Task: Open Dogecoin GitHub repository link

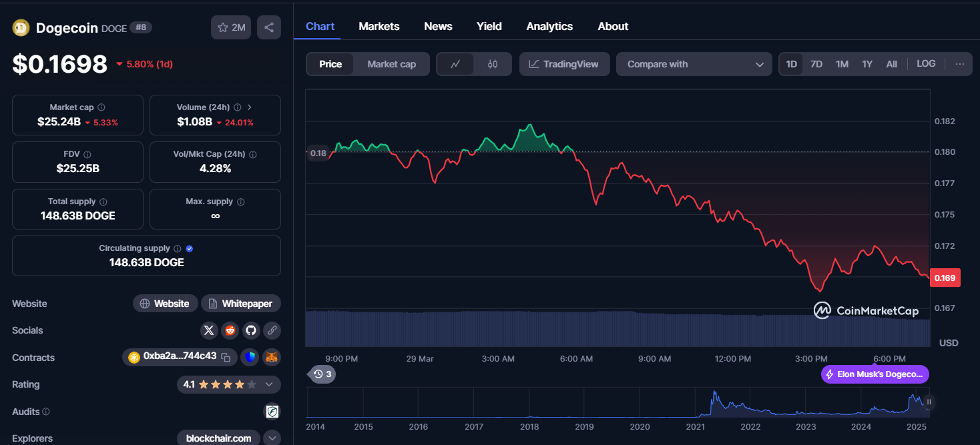Action: [250, 330]
